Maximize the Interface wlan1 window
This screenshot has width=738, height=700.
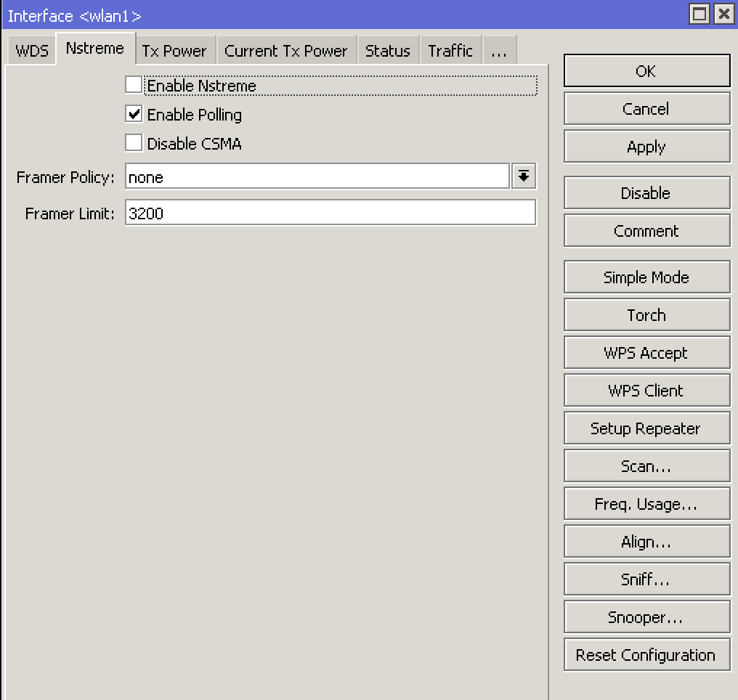click(x=700, y=14)
